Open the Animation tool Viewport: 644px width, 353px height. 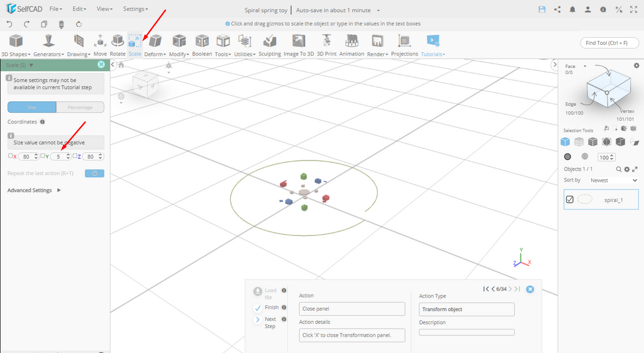[352, 45]
